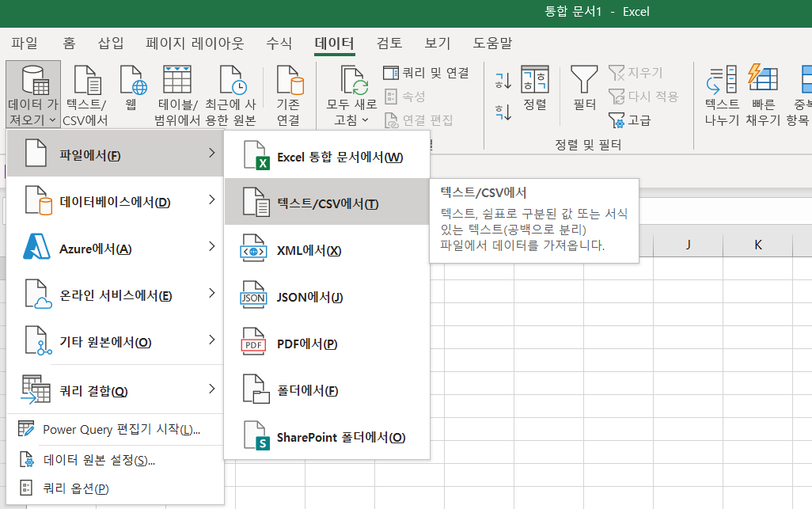Open the 데이터 가져오기 dropdown button
The width and height of the screenshot is (812, 509).
pyautogui.click(x=33, y=94)
